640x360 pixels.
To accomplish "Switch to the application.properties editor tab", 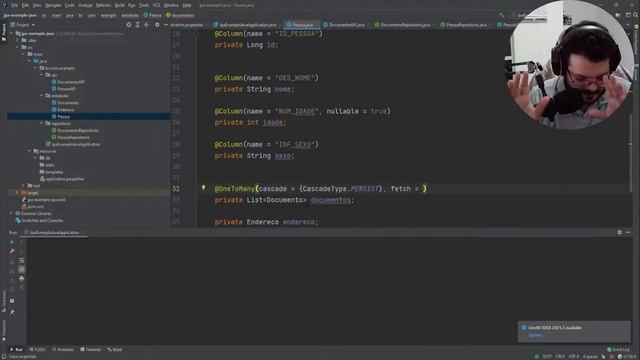I will point(187,25).
